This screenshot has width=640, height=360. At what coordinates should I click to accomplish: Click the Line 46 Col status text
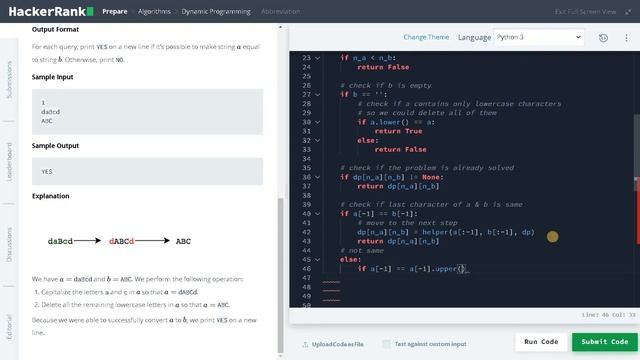608,315
